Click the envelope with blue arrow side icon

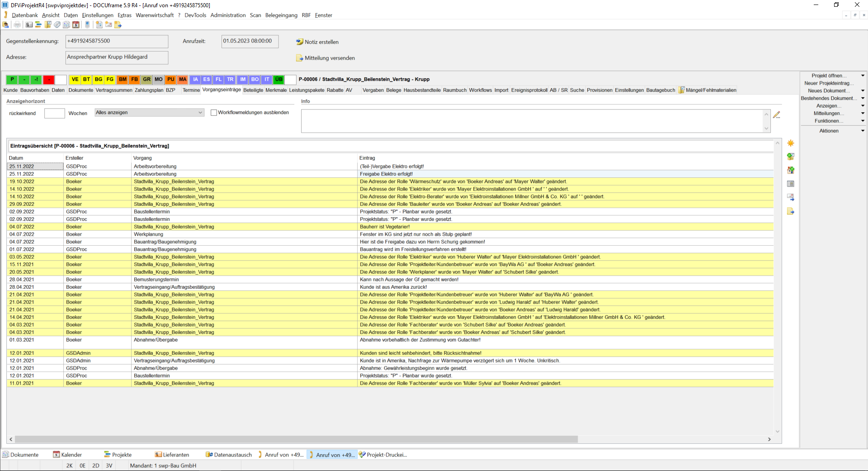(x=791, y=197)
